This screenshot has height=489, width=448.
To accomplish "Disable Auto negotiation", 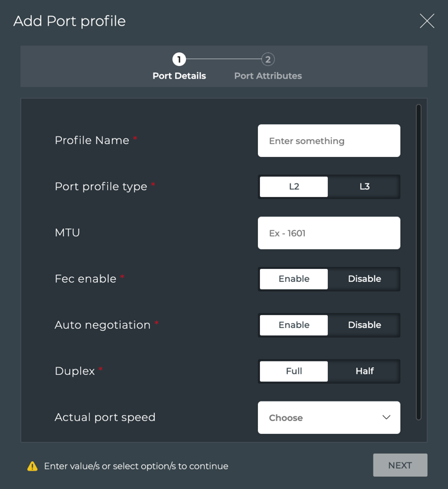I will coord(365,325).
